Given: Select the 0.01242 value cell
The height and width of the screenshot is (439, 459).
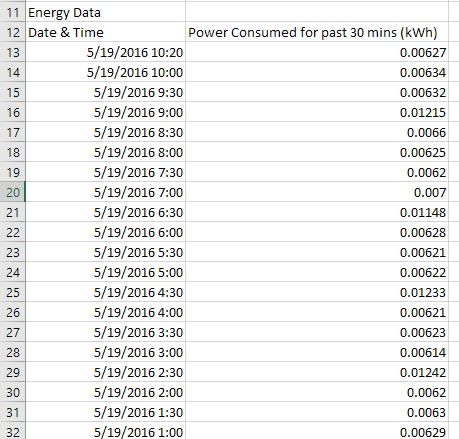Looking at the screenshot, I should click(x=317, y=372).
